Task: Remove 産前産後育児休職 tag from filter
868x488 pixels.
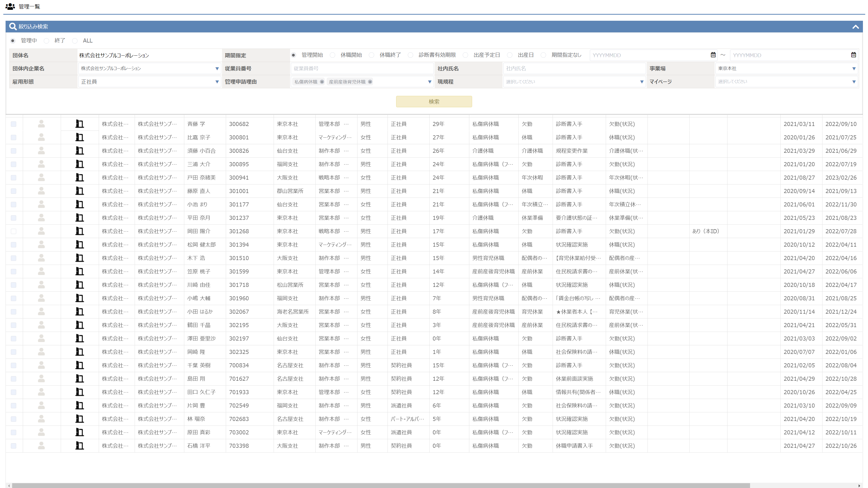Action: click(370, 82)
